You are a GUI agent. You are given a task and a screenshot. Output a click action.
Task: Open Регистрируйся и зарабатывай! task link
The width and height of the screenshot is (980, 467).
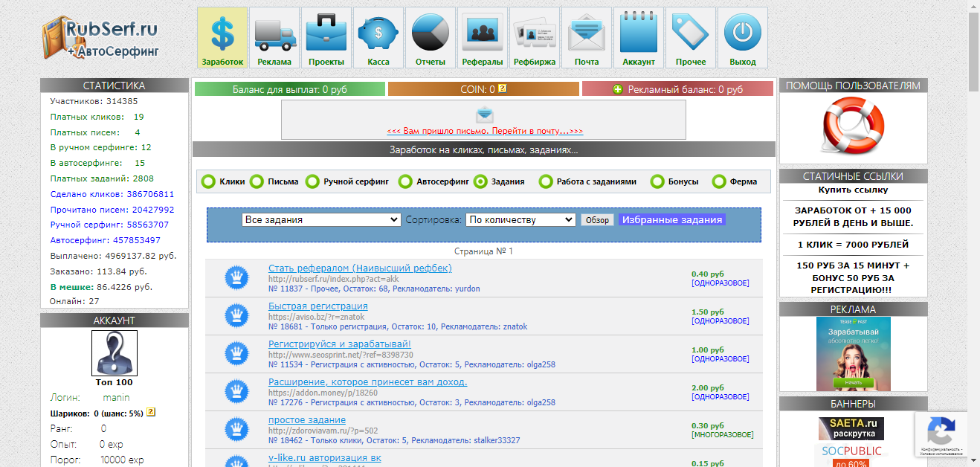[340, 344]
